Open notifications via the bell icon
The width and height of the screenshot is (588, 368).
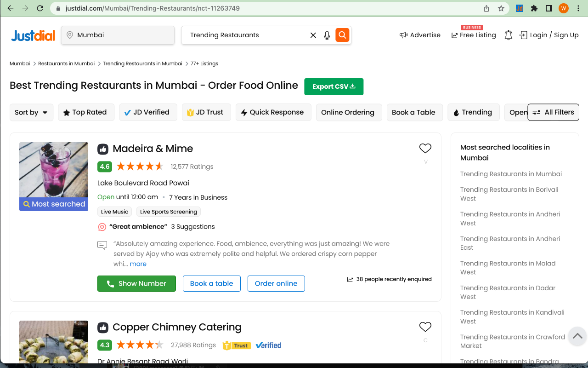508,35
